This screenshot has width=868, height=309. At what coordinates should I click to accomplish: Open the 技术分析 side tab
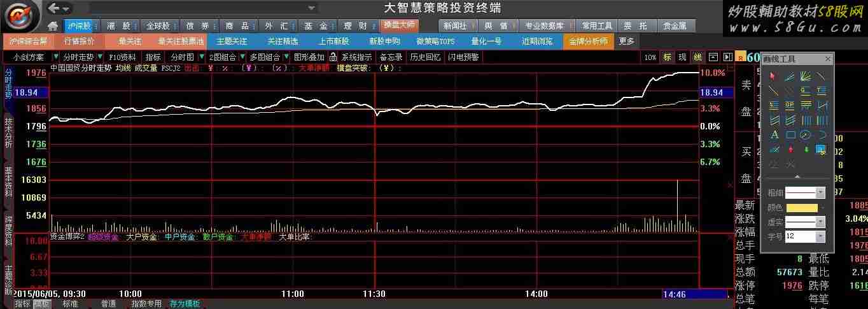click(8, 133)
